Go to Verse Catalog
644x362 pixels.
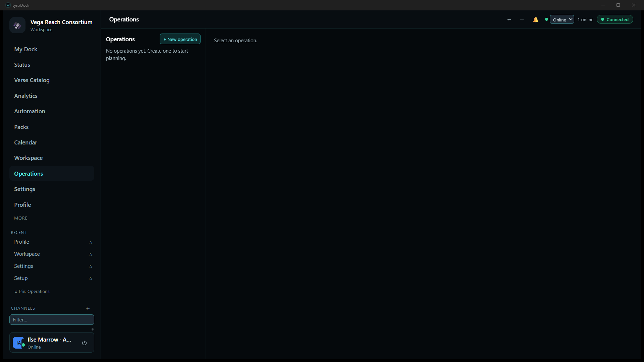(x=52, y=80)
